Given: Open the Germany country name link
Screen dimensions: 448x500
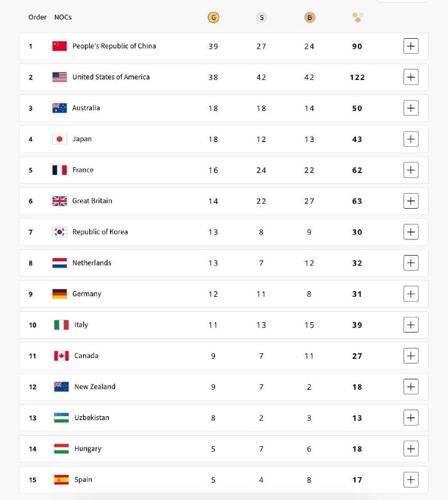Looking at the screenshot, I should [87, 294].
